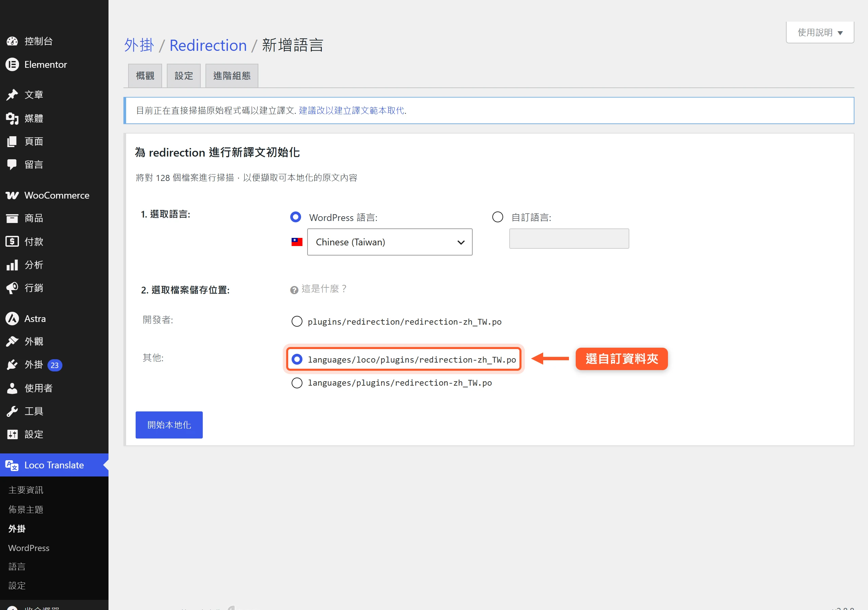
Task: Open the 設定 settings sliders icon
Action: point(12,434)
